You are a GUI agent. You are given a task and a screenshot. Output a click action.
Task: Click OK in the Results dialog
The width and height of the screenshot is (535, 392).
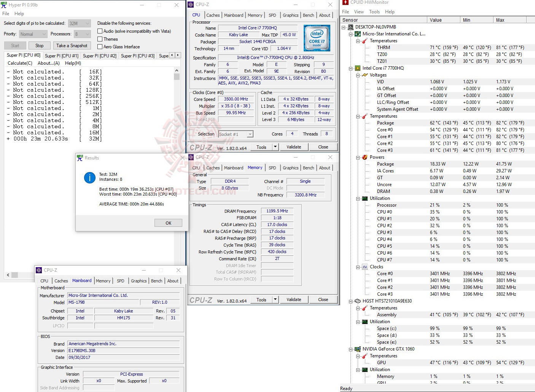(168, 223)
